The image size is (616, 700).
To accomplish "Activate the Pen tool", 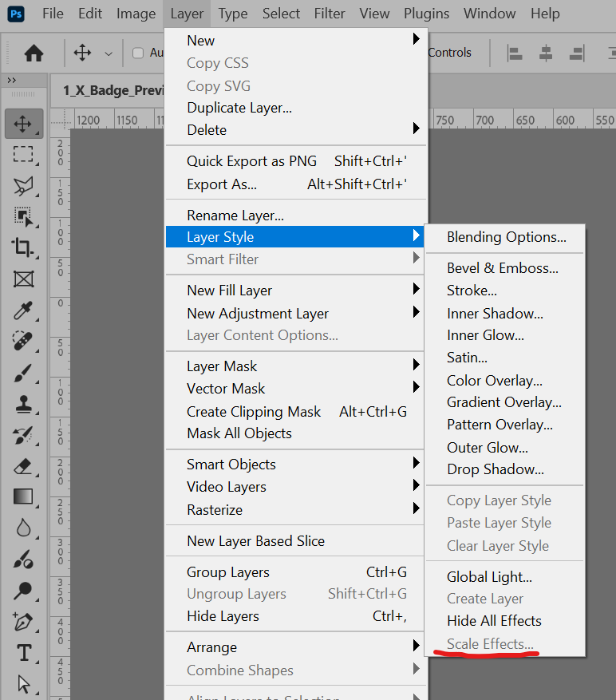I will point(23,622).
